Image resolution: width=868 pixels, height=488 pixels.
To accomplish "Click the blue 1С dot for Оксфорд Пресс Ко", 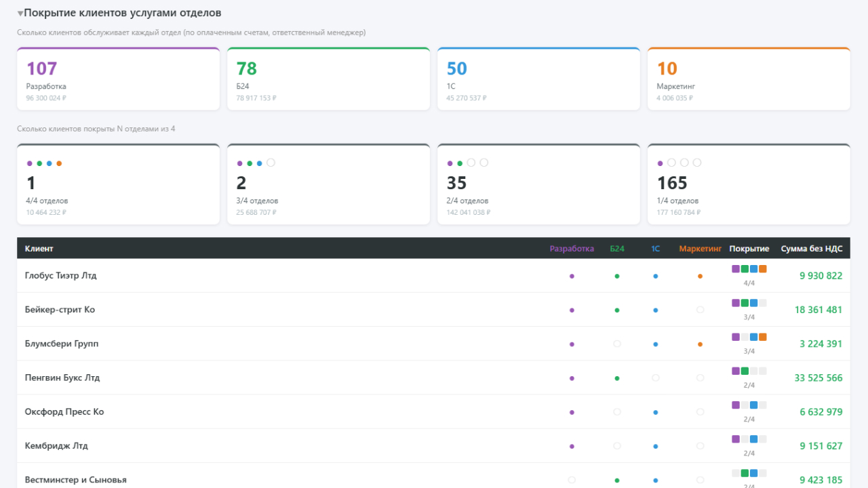I will click(x=655, y=412).
